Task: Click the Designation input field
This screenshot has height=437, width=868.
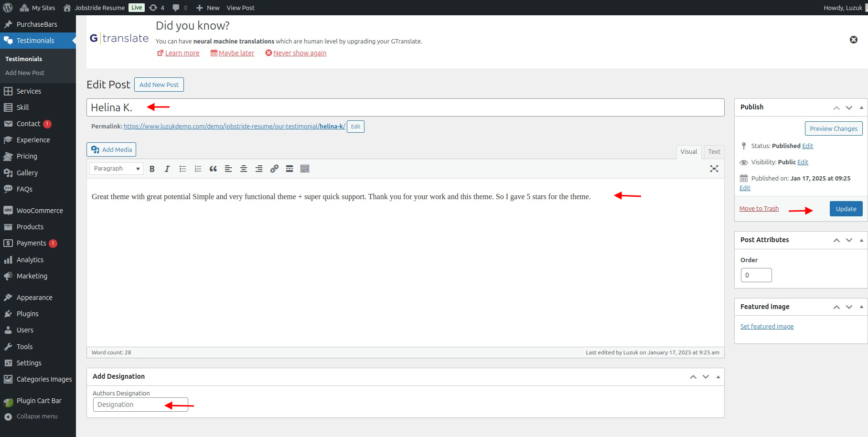Action: pyautogui.click(x=129, y=405)
